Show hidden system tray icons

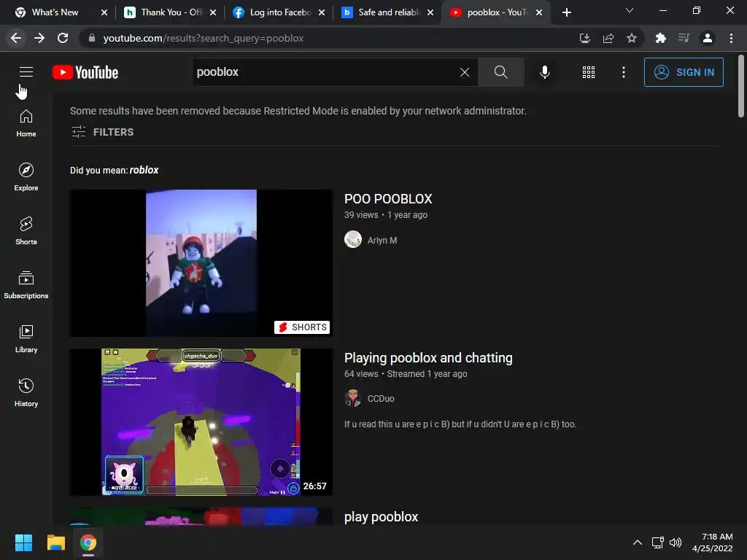point(637,542)
